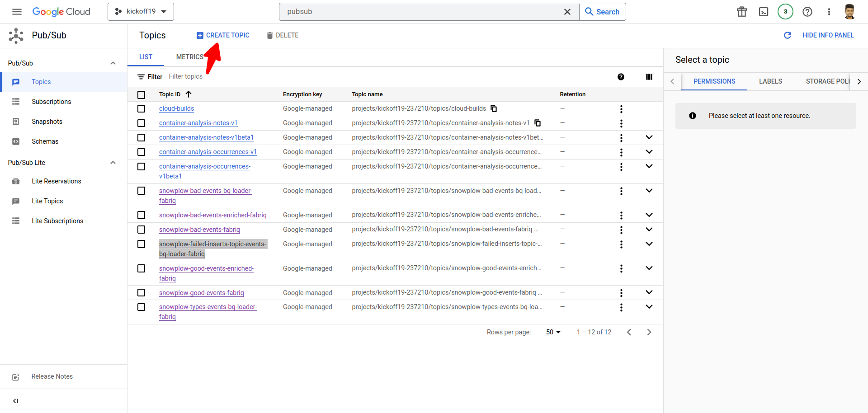Expand the snowplow-bad-events-bq-loader-fabriq row
Screen dimensions: 868x413
pos(649,191)
